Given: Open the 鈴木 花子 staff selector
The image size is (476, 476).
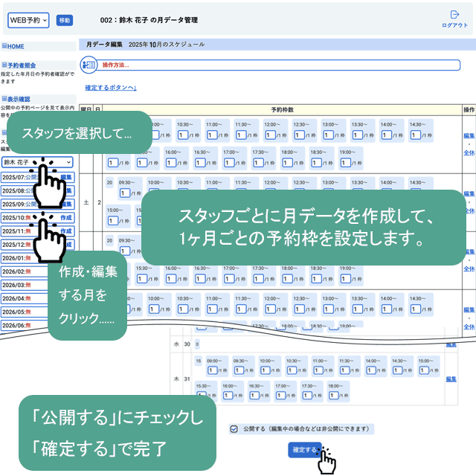Looking at the screenshot, I should 37,162.
